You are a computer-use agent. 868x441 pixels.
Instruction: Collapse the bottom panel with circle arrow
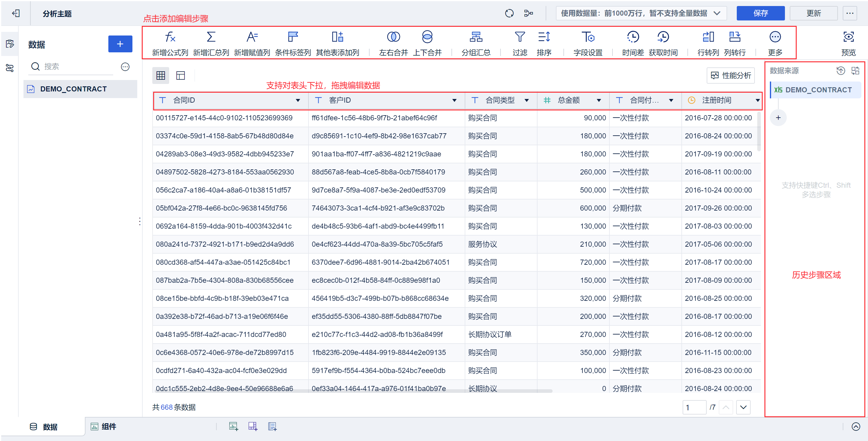point(856,427)
